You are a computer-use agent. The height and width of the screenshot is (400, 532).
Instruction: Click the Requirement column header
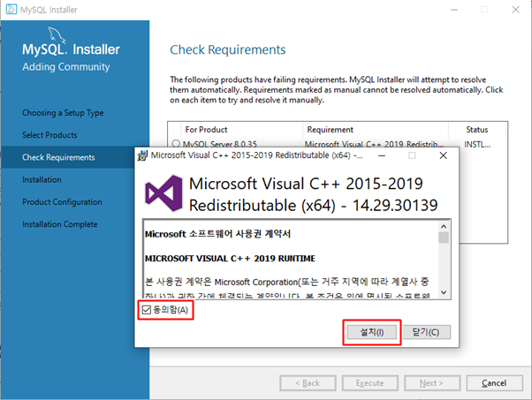point(331,130)
